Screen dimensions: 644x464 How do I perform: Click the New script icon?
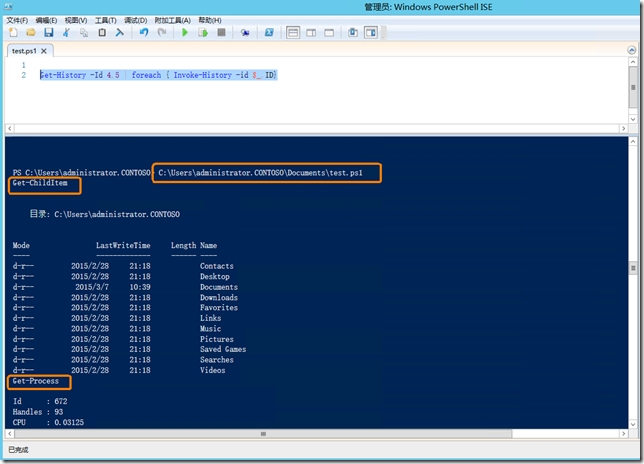13,32
